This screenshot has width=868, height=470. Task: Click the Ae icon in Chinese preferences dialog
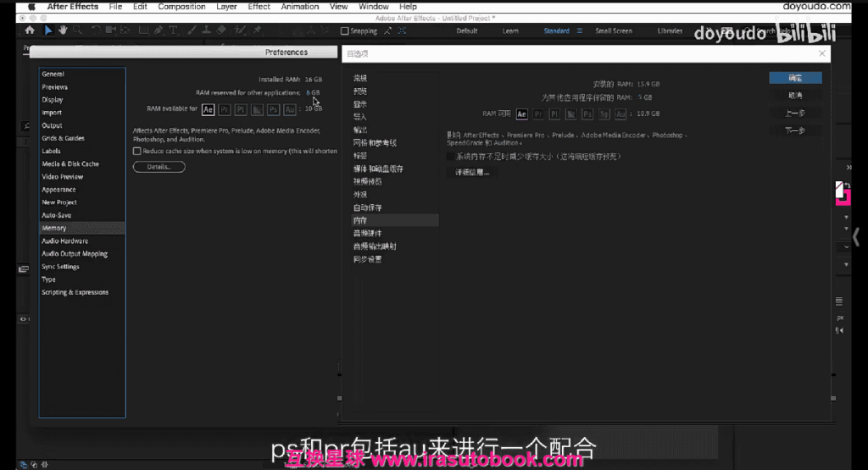click(x=521, y=114)
